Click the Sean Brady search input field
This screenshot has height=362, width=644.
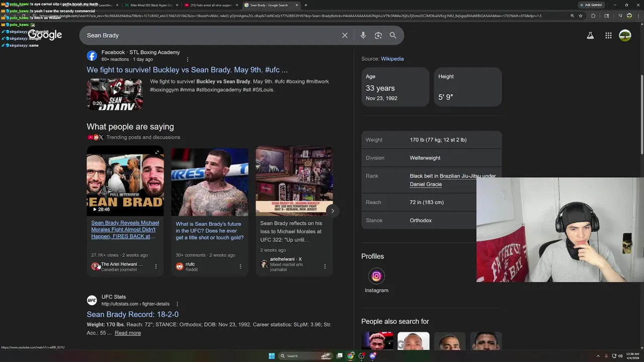point(211,35)
